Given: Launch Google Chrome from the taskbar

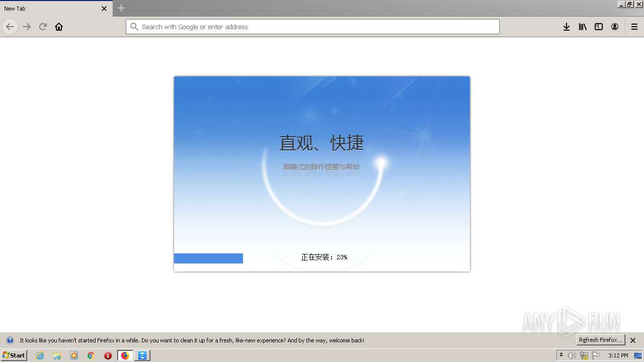Looking at the screenshot, I should click(91, 355).
